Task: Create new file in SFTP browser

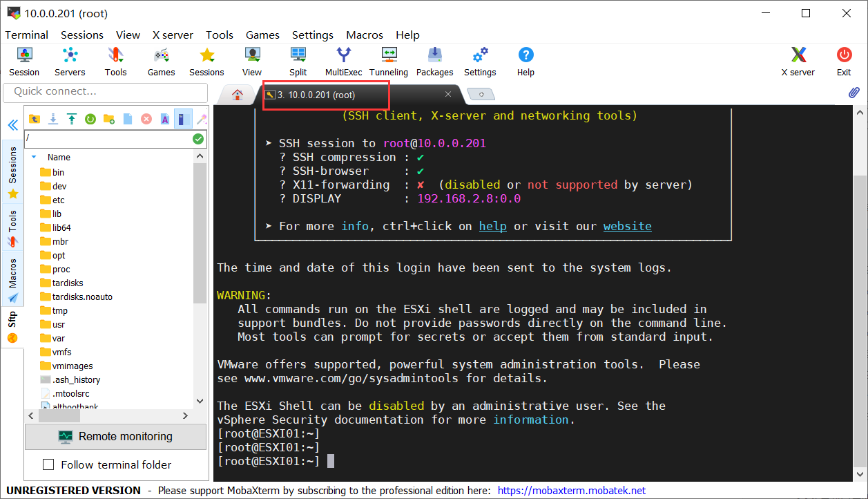Action: [128, 119]
